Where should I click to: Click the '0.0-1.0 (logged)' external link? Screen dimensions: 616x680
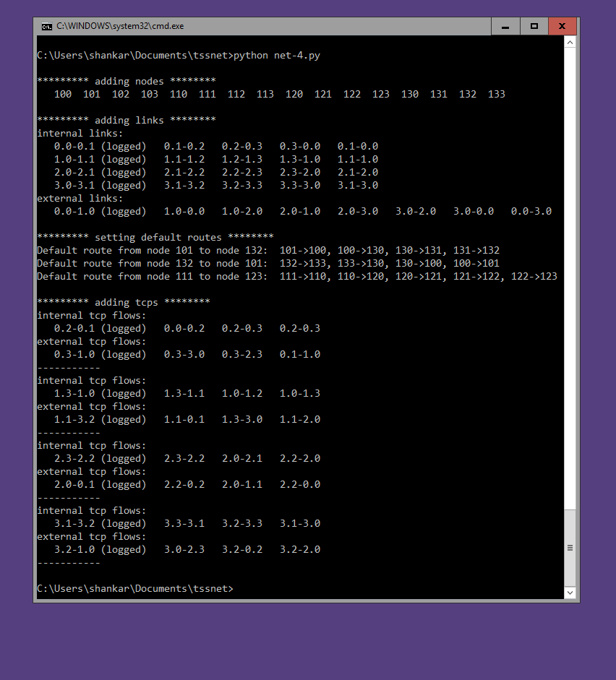pyautogui.click(x=100, y=212)
